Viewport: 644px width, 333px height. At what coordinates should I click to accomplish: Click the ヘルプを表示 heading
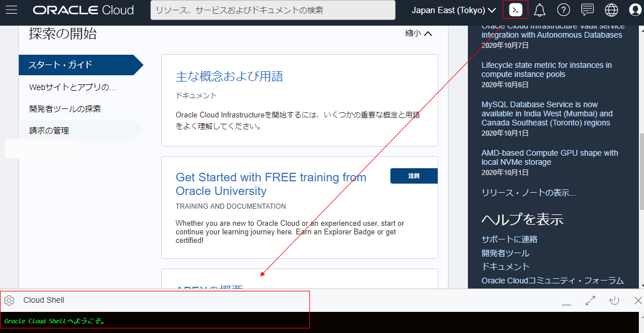522,219
